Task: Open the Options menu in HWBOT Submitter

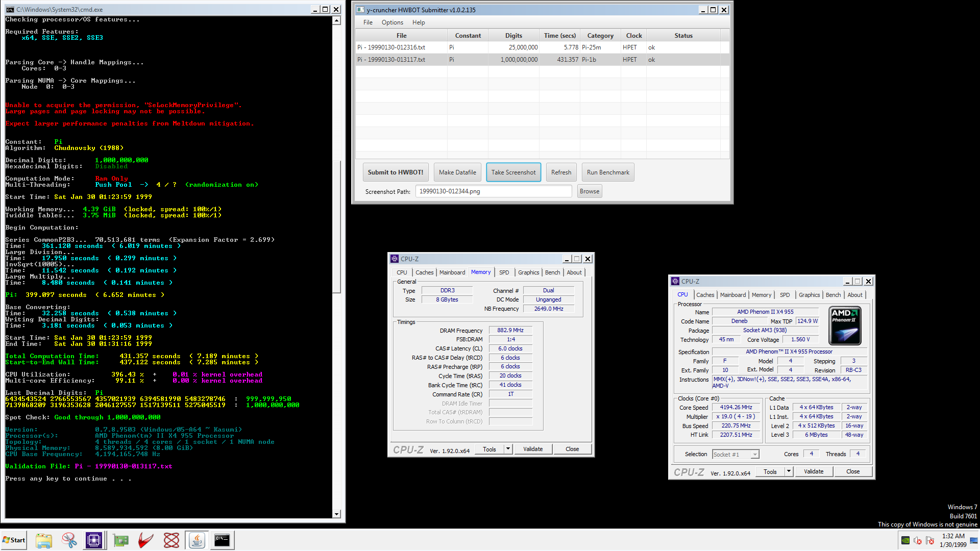Action: point(393,22)
